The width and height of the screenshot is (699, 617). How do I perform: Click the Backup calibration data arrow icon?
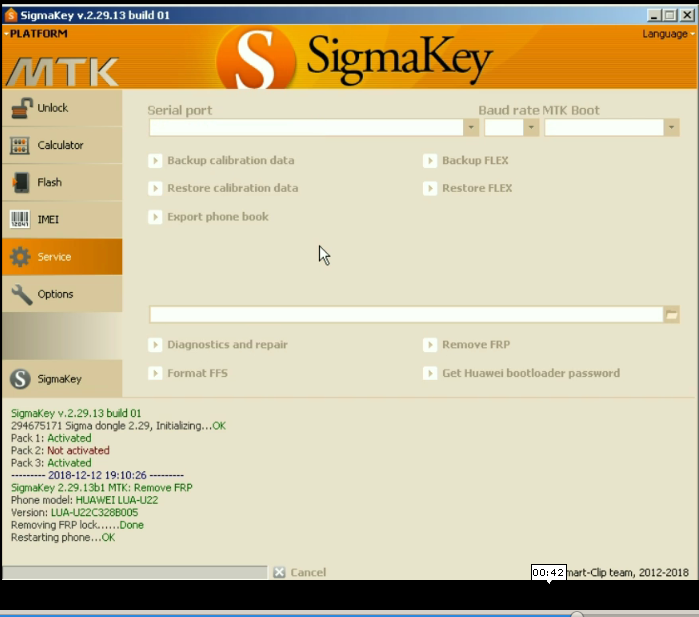coord(155,160)
